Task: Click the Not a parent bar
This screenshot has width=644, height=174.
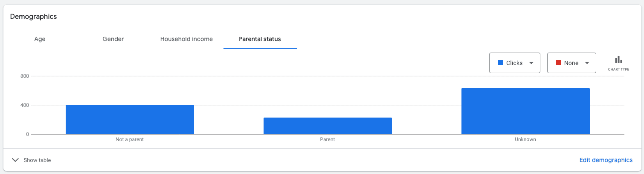Action: [x=130, y=119]
